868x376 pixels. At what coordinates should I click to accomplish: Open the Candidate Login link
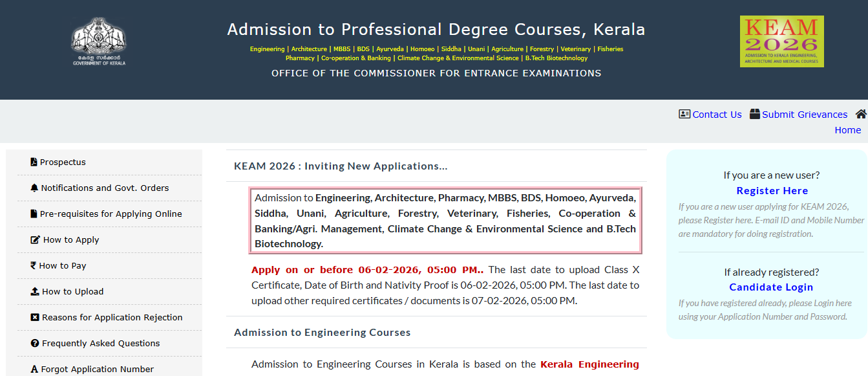[770, 287]
